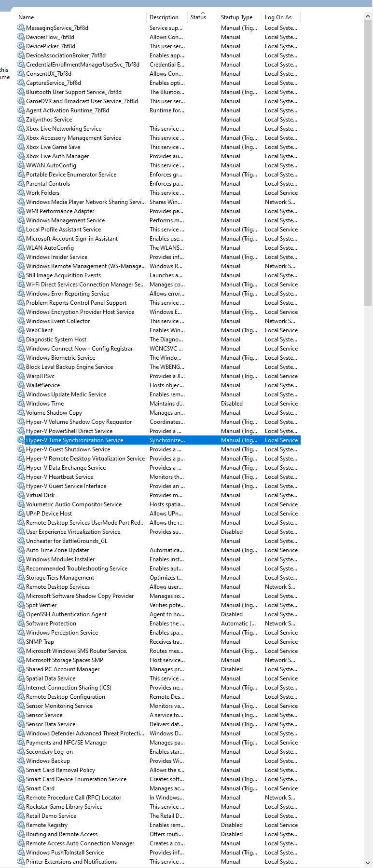Select the Sensor Service gear icon
Screen dimensions: 373x868
tap(21, 715)
